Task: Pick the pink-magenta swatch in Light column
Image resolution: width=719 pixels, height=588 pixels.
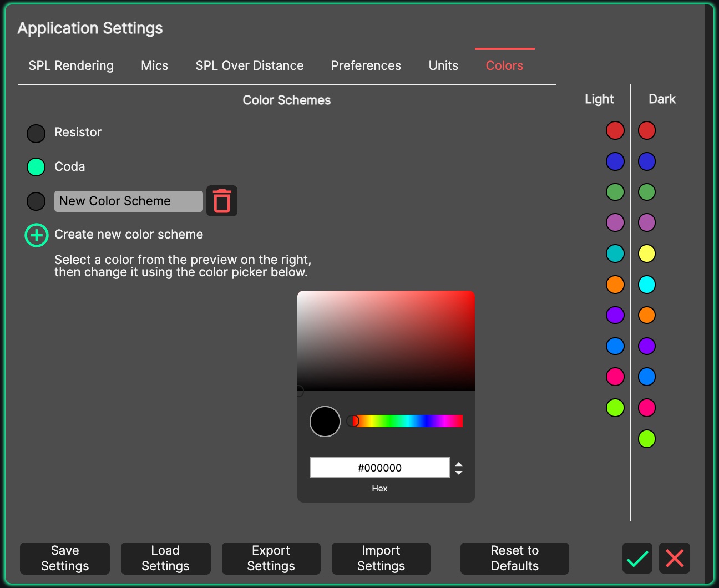Action: pos(615,377)
